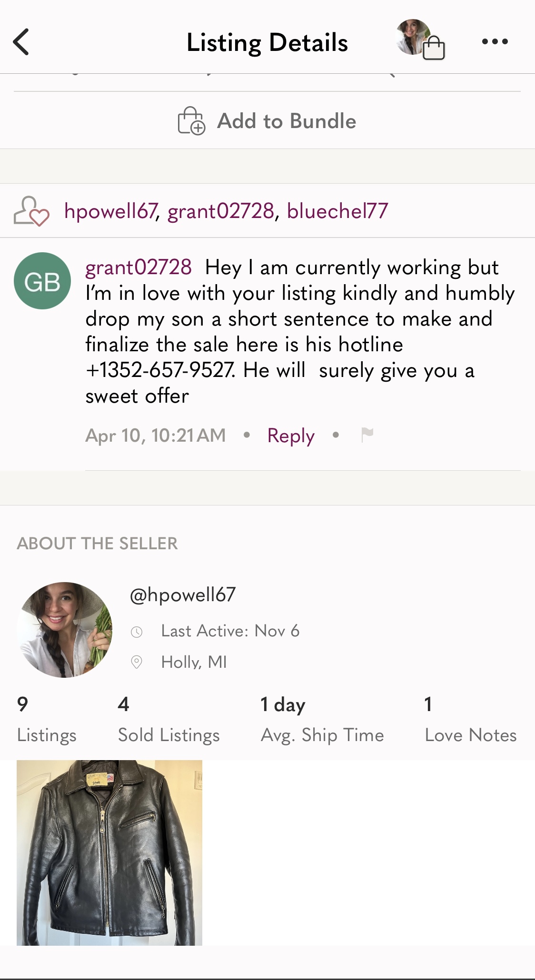Viewport: 535px width, 980px height.
Task: Tap the Last Active clock icon
Action: pos(137,632)
